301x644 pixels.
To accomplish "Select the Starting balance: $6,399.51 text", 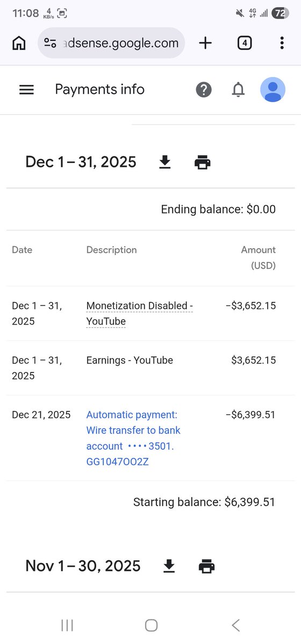I will [x=204, y=502].
